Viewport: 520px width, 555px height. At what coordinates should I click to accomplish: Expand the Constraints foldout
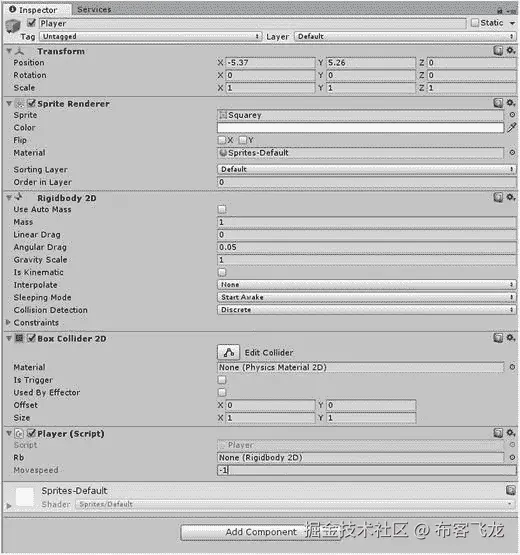[x=8, y=322]
